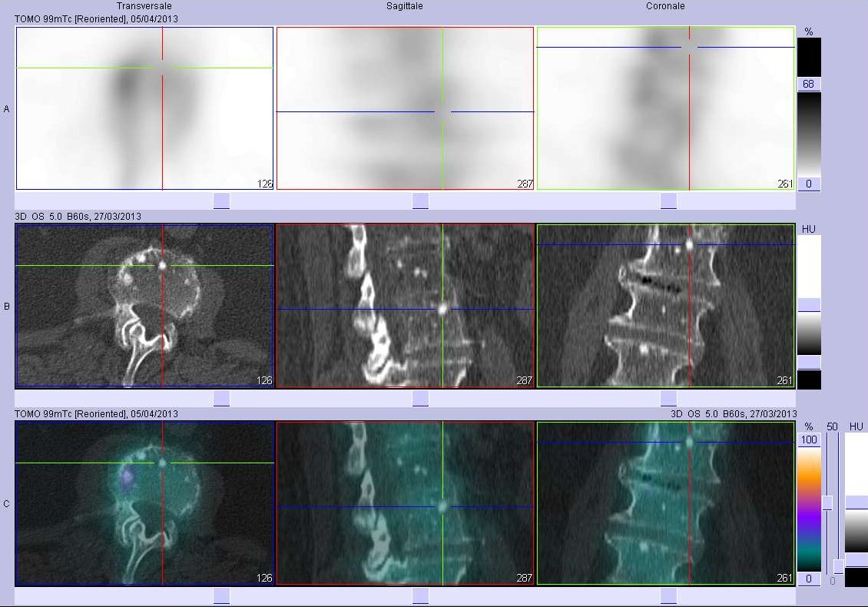Select the row A coronal SPECT viewport
This screenshot has height=607, width=868.
point(665,108)
